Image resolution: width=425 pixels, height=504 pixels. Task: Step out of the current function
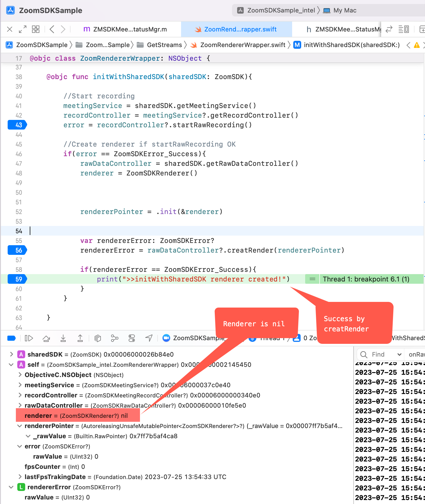click(x=80, y=338)
